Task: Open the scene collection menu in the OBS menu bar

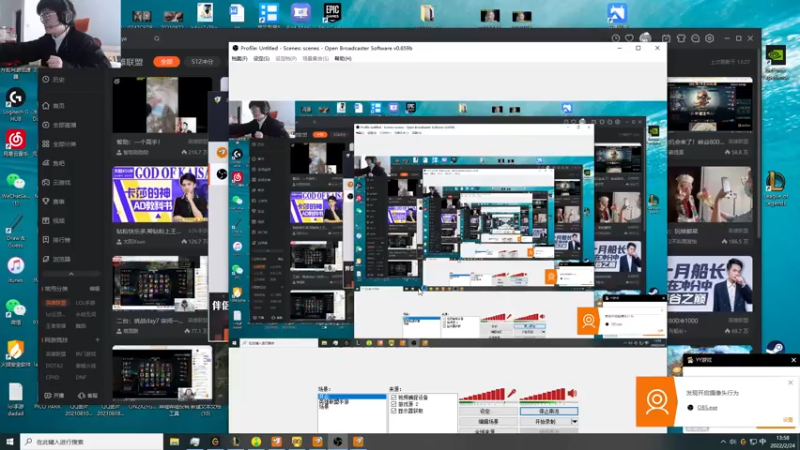Action: pos(315,59)
